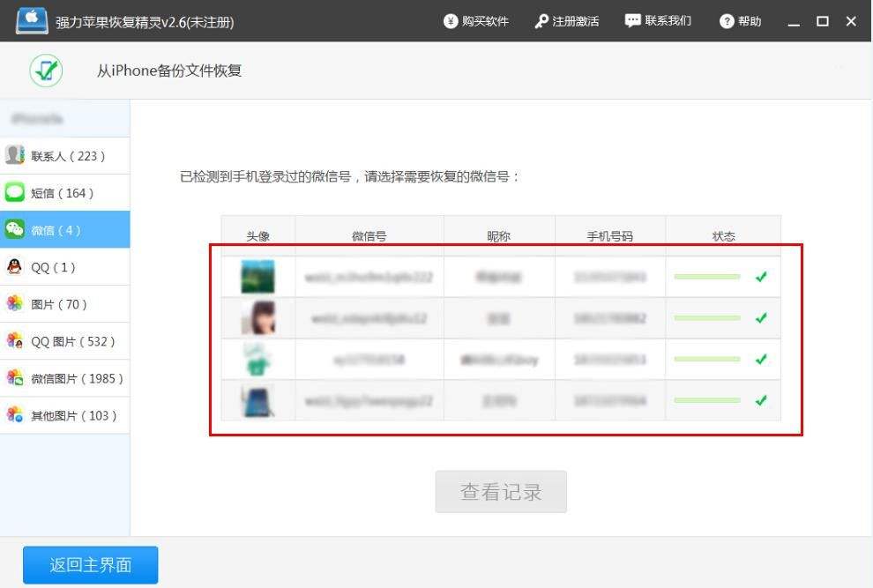Click the first row's WeChat ID cell
The height and width of the screenshot is (588, 873).
[369, 277]
